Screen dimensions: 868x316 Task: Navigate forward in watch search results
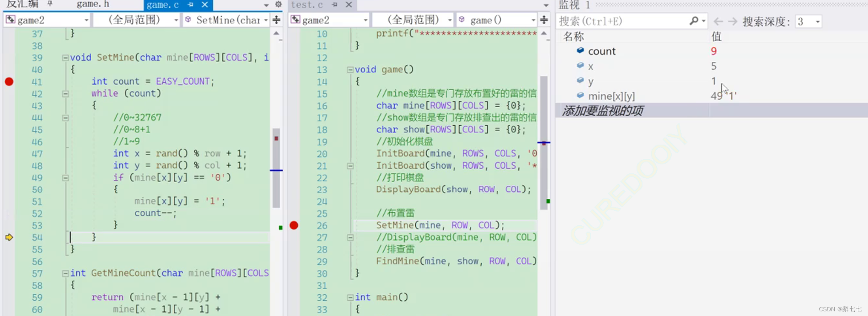tap(733, 21)
